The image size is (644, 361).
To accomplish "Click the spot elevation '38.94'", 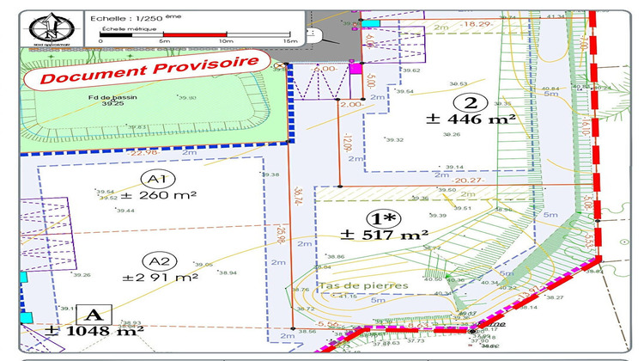I will (x=228, y=272).
